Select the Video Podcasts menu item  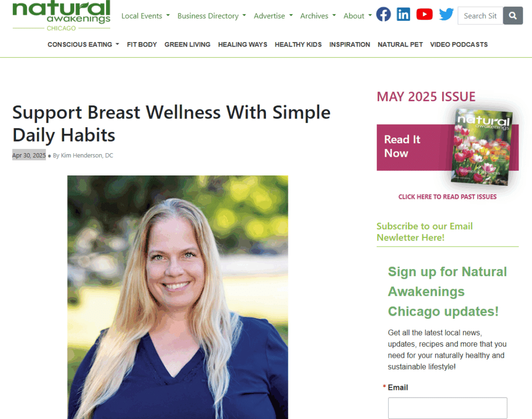click(x=459, y=45)
